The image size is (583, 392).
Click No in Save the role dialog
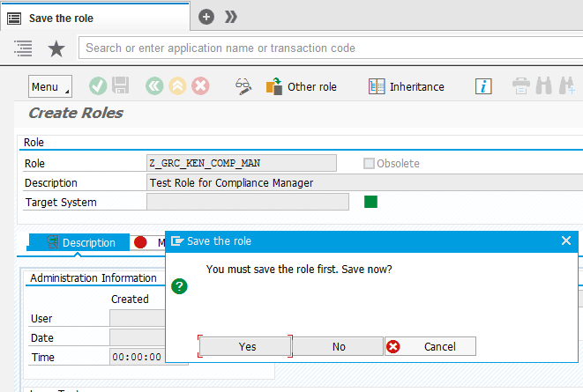click(x=338, y=346)
